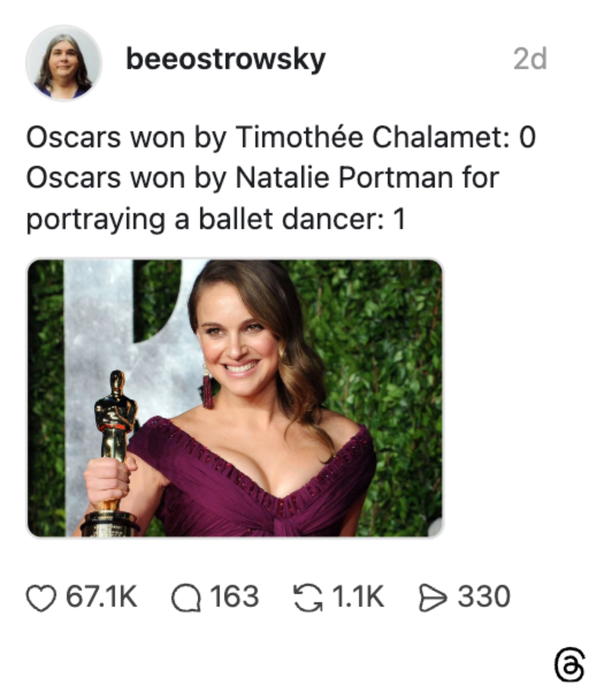Click the word "Oscars" starting the first line
Image resolution: width=605 pixels, height=700 pixels.
coord(74,137)
